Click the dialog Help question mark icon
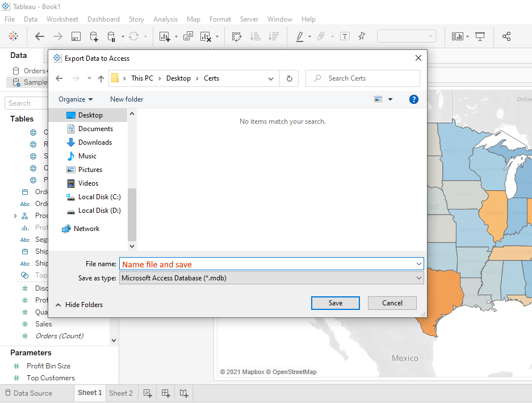The image size is (532, 403). pos(413,99)
